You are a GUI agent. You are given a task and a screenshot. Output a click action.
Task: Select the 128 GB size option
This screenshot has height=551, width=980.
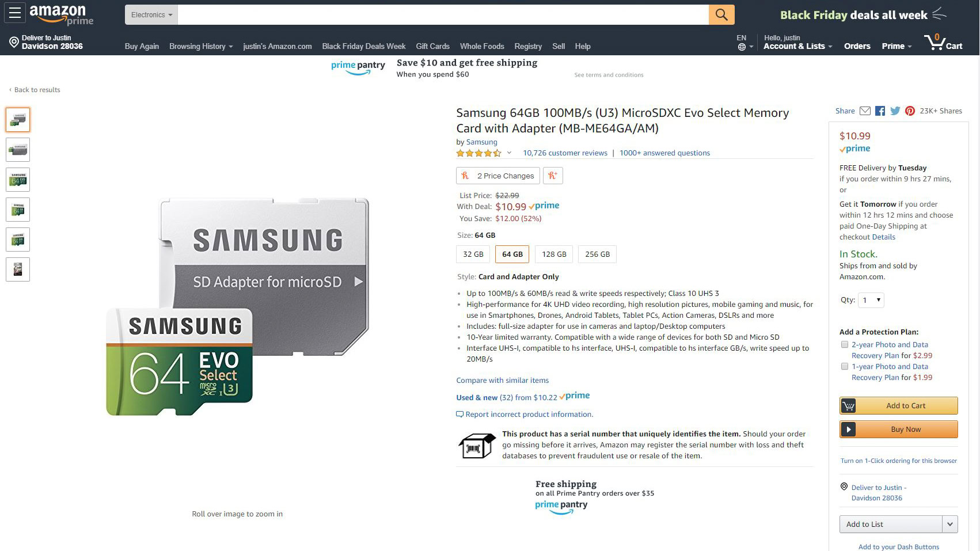click(554, 254)
